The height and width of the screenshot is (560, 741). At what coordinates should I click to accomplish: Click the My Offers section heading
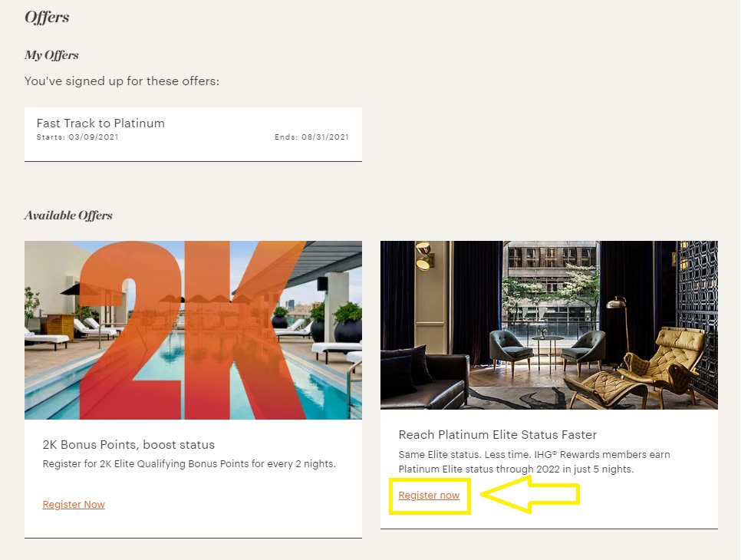51,55
